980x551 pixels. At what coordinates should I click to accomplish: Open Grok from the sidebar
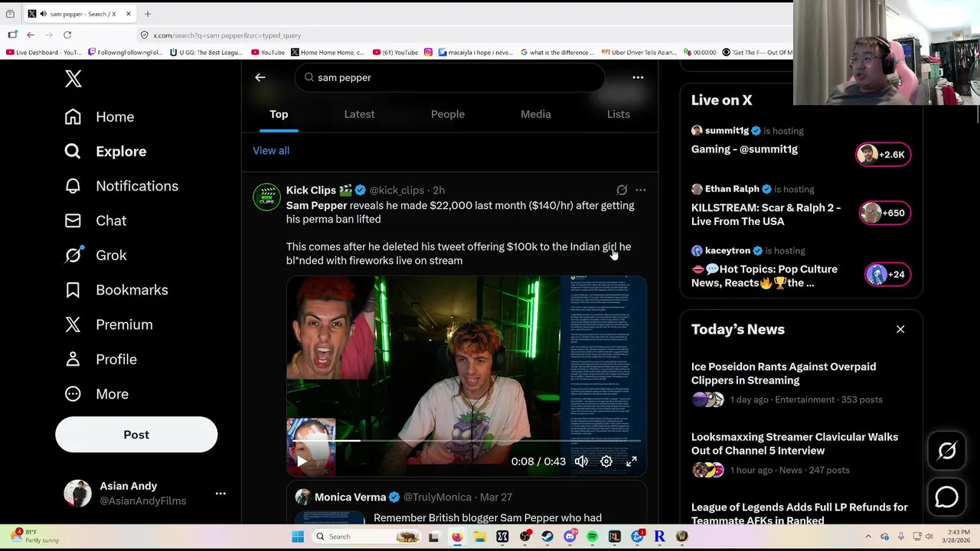96,255
